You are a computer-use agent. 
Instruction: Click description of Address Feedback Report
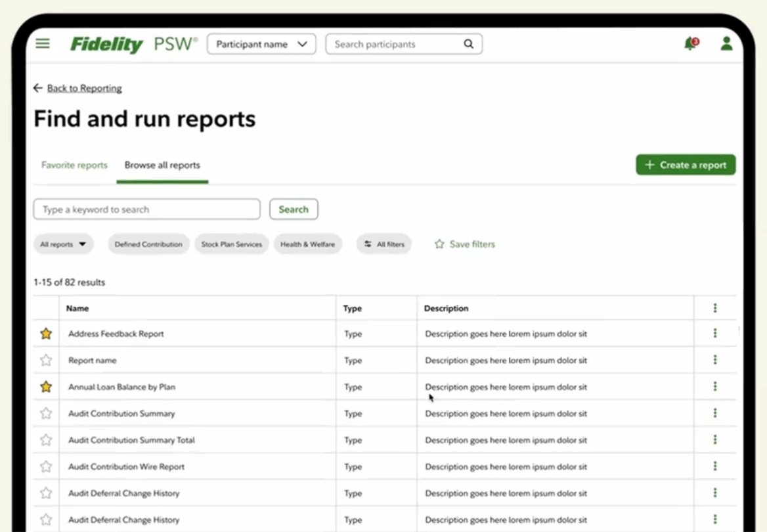coord(506,334)
